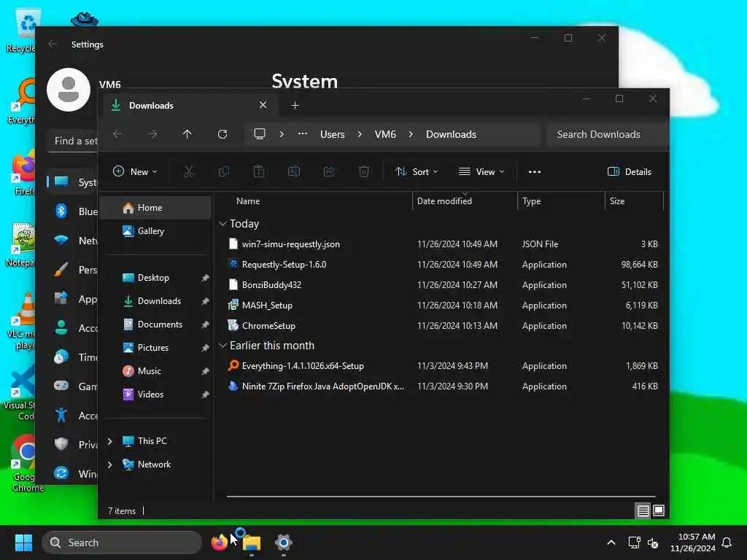Open Firefox from the taskbar
This screenshot has width=747, height=560.
pyautogui.click(x=220, y=542)
